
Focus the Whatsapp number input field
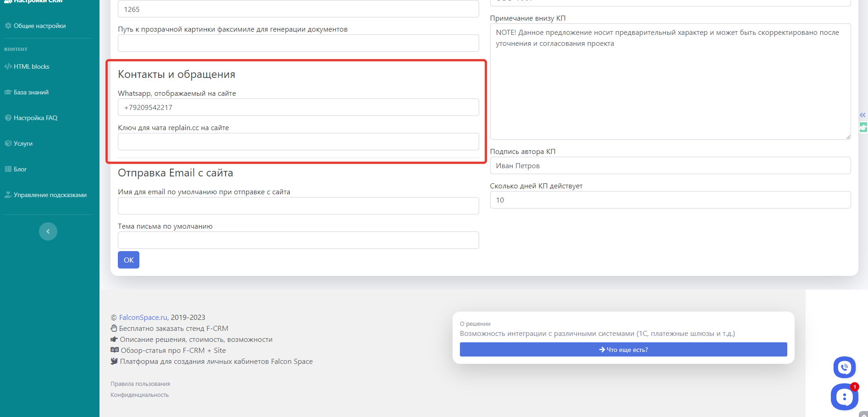(x=298, y=107)
